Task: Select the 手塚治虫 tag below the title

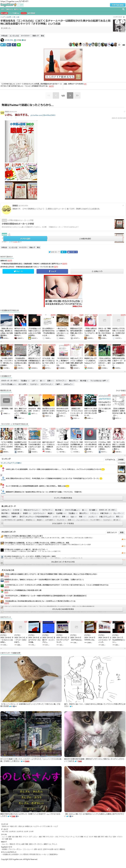Action: [4, 36]
